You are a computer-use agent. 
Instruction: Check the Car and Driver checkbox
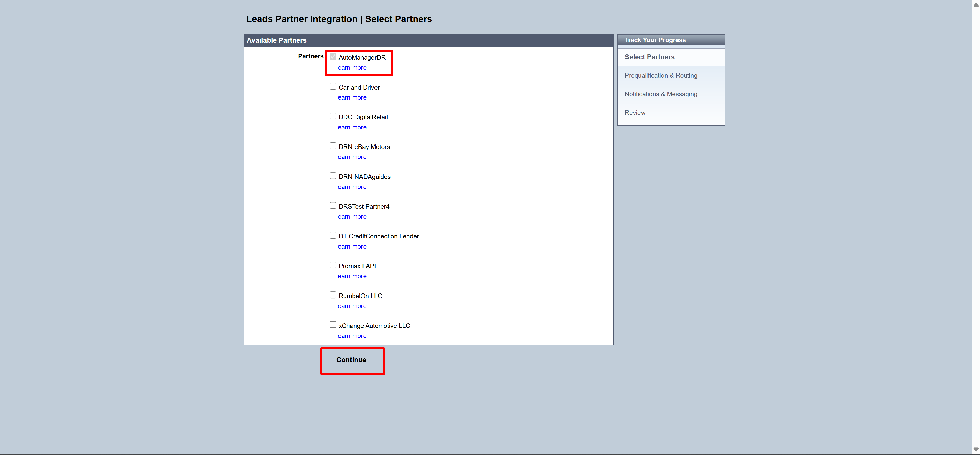click(333, 86)
